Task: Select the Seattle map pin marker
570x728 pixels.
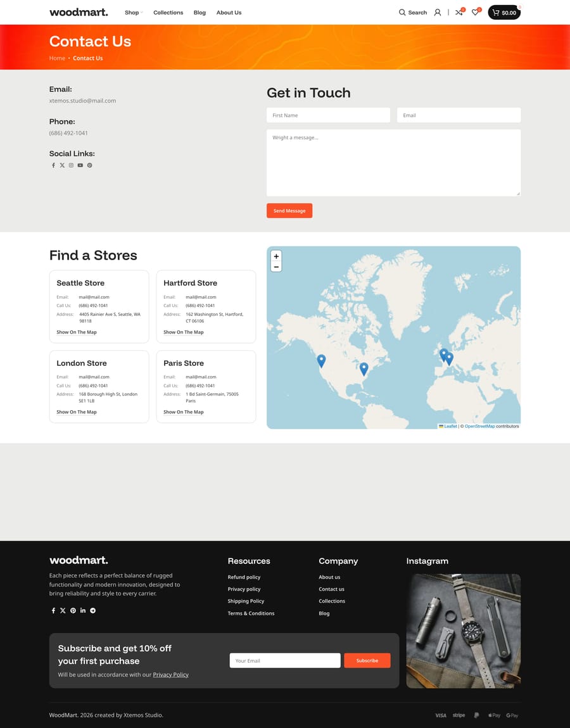Action: click(x=321, y=361)
